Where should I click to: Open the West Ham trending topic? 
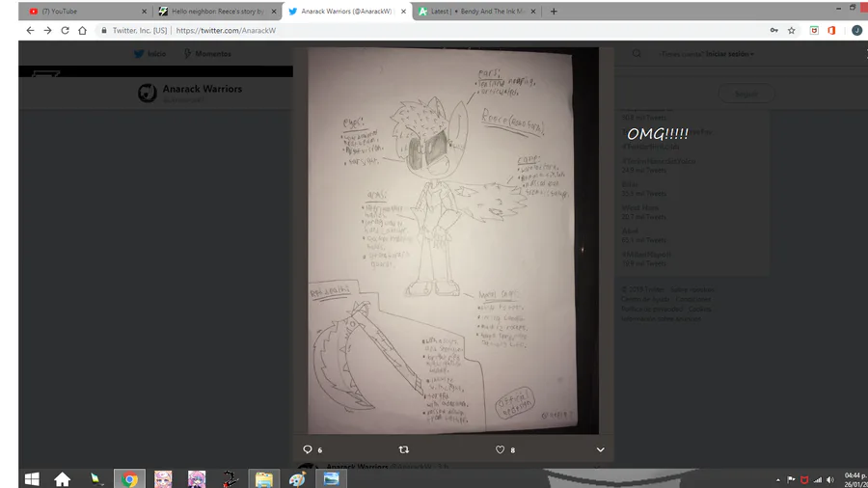(640, 208)
